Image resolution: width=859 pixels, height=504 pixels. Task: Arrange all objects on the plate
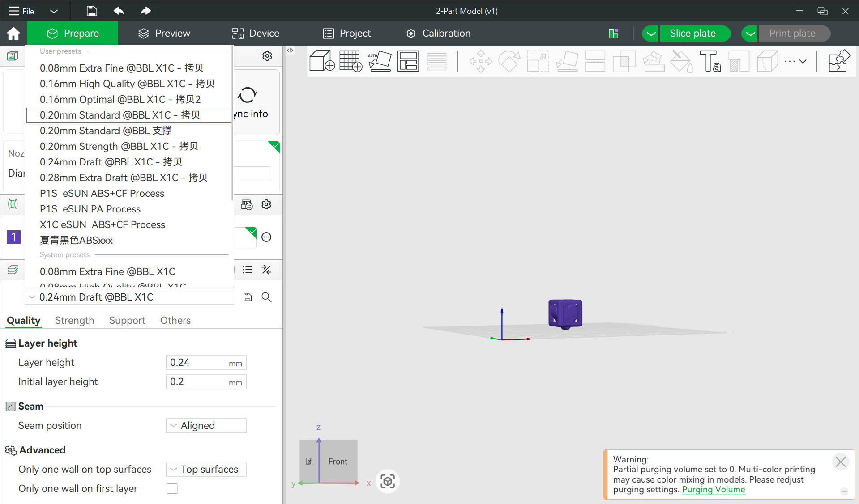click(x=408, y=61)
